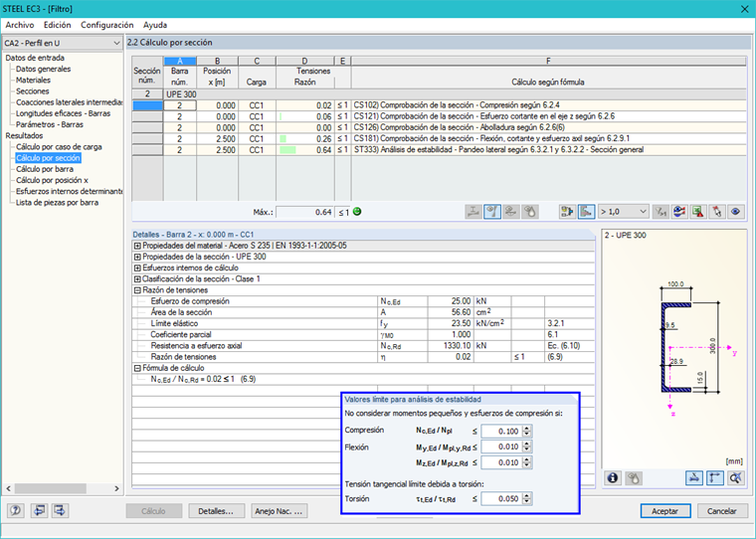The image size is (756, 539).
Task: Click the 0.64 ratio green bar cell
Action: [x=304, y=150]
